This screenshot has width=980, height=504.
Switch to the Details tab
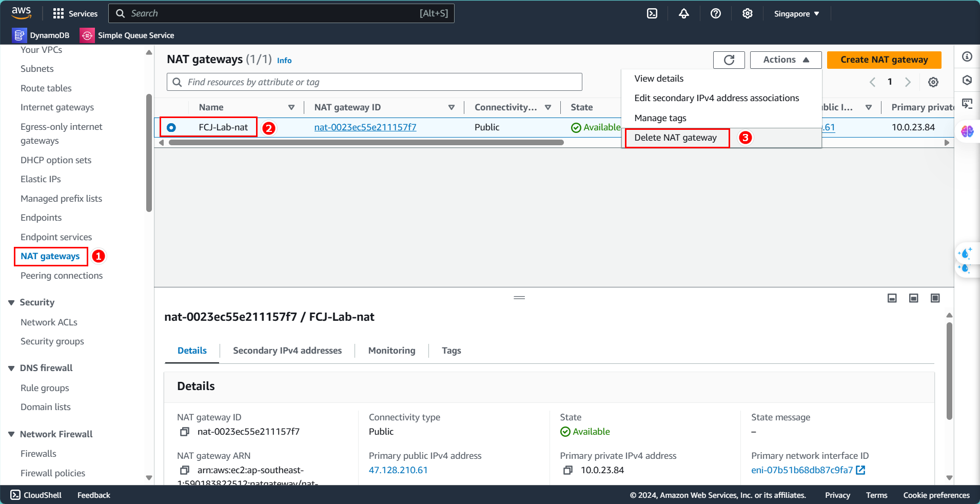coord(192,351)
